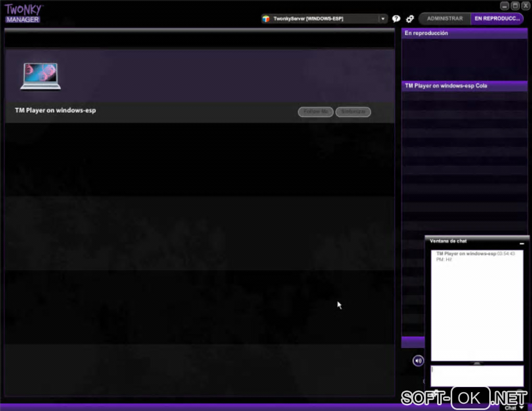Image resolution: width=532 pixels, height=411 pixels.
Task: Minimize the chat window with dash icon
Action: tap(522, 244)
